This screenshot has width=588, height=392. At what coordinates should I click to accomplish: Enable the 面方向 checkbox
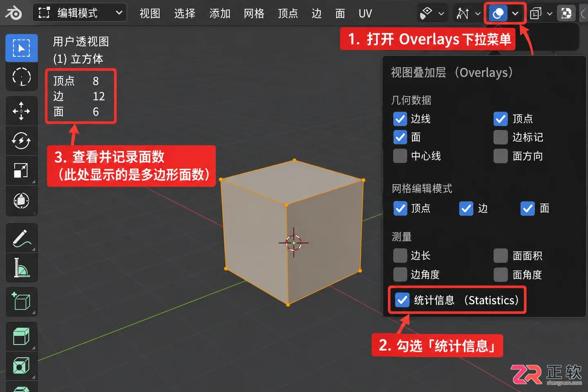click(x=501, y=156)
